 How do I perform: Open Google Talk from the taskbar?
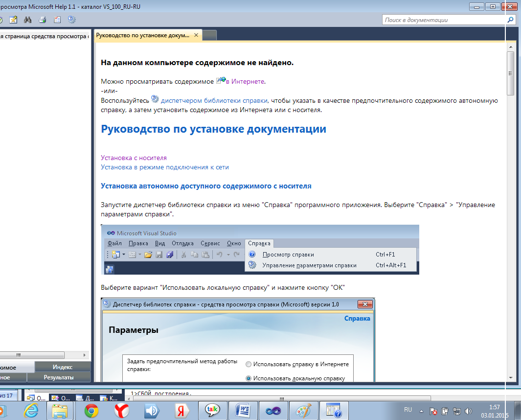point(213,411)
